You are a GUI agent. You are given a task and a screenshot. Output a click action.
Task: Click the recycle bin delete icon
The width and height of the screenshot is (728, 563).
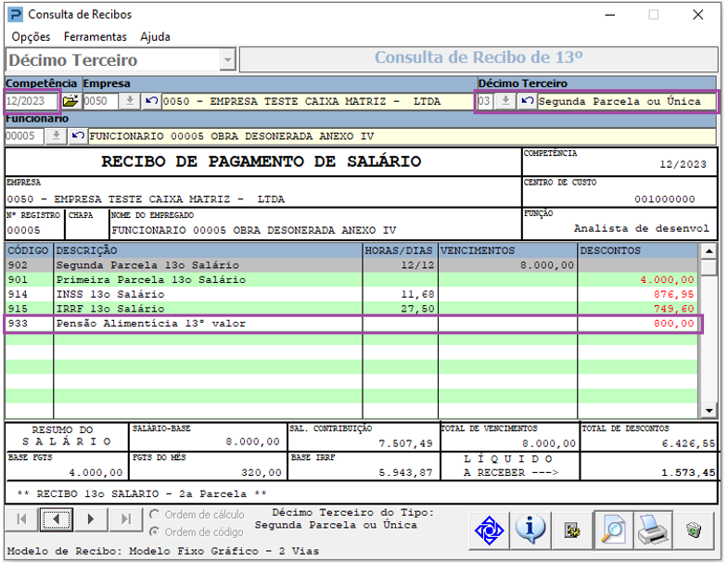pos(694,530)
